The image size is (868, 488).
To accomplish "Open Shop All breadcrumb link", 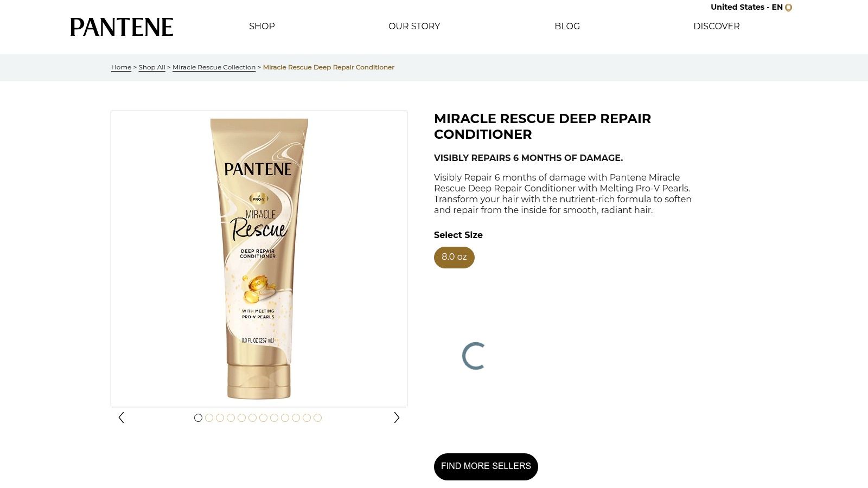I will 152,67.
